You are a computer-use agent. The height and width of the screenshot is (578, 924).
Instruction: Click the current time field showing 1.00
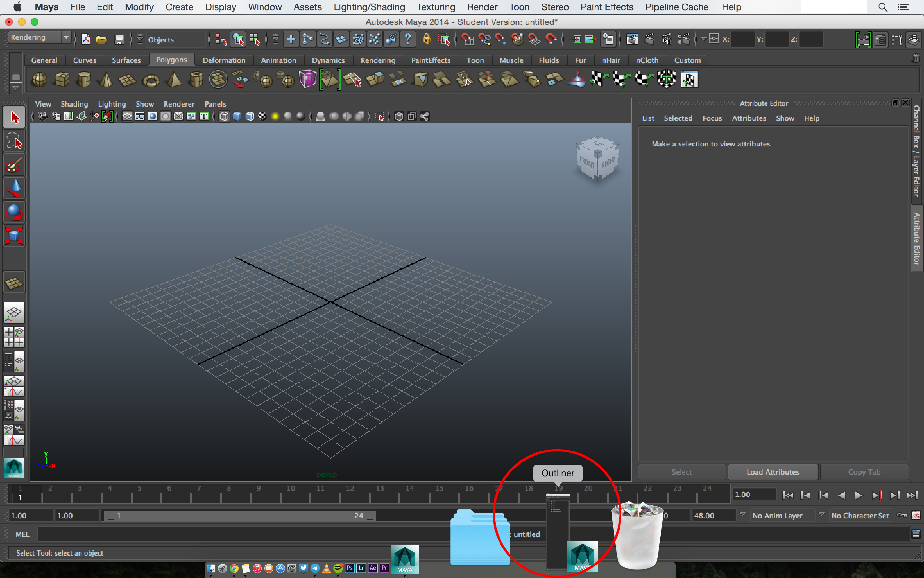pyautogui.click(x=754, y=494)
